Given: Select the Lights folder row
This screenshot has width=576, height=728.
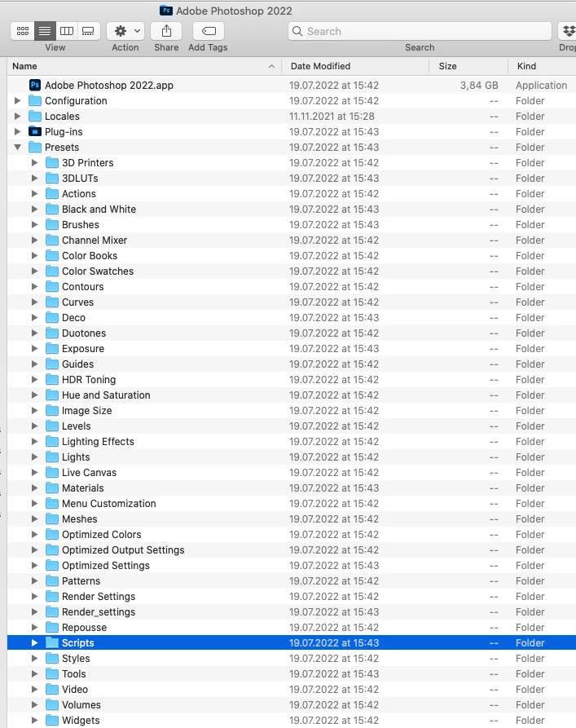Looking at the screenshot, I should (292, 457).
